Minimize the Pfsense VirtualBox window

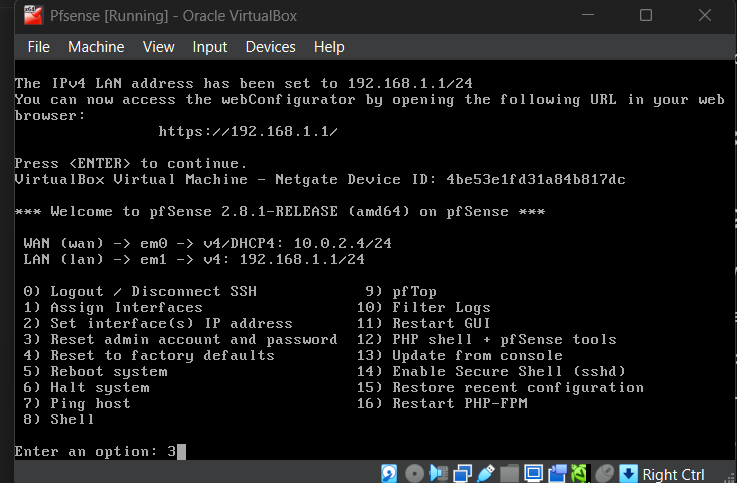(x=588, y=15)
